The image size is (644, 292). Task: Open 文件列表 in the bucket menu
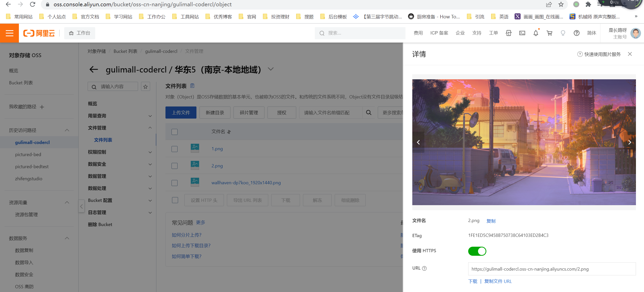103,140
